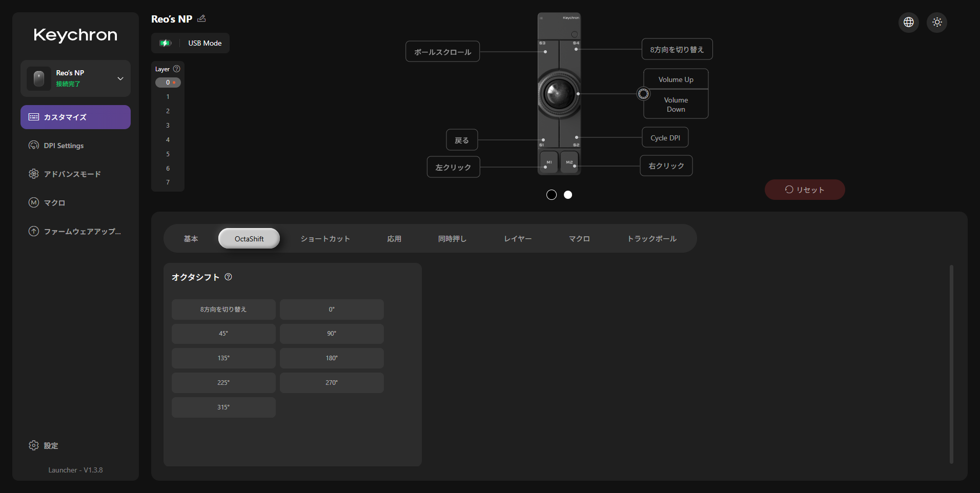Select layer 1

click(x=168, y=97)
